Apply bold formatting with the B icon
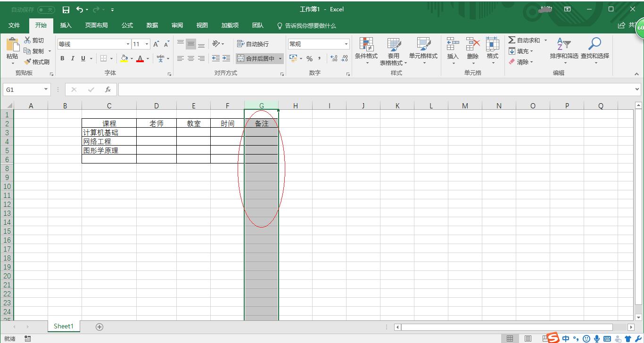 click(62, 58)
